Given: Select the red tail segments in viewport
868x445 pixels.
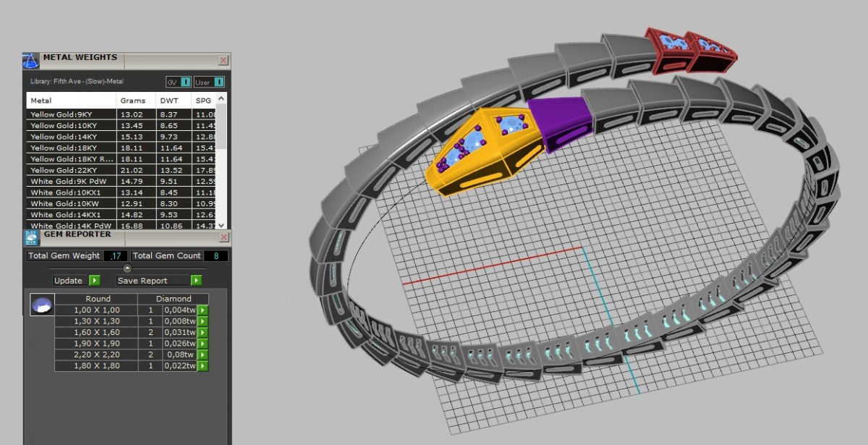Looking at the screenshot, I should (691, 51).
